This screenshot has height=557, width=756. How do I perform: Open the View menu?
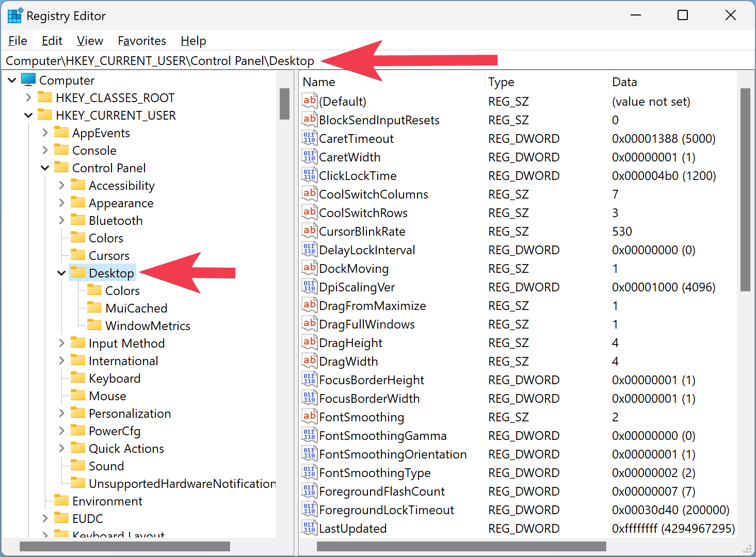pyautogui.click(x=90, y=41)
